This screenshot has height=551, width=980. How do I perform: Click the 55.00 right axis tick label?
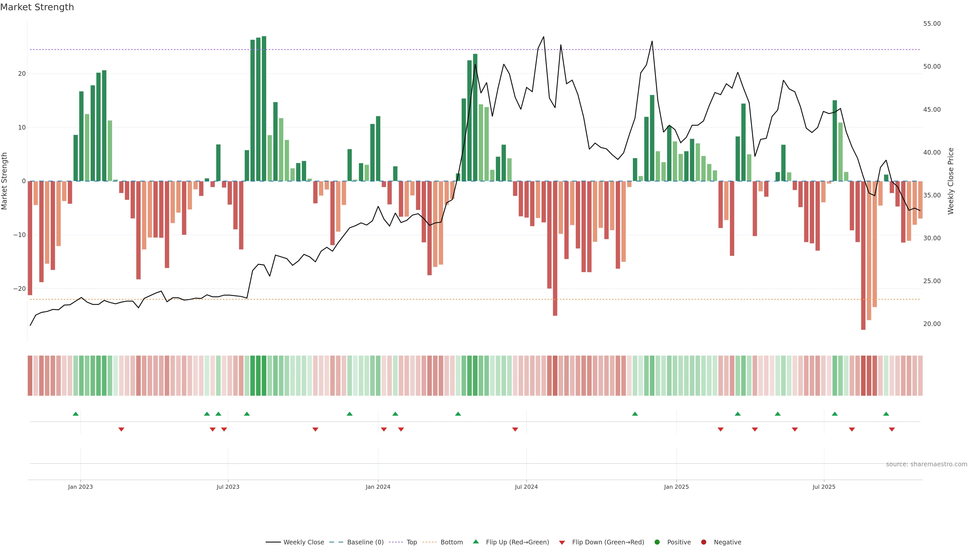[932, 23]
